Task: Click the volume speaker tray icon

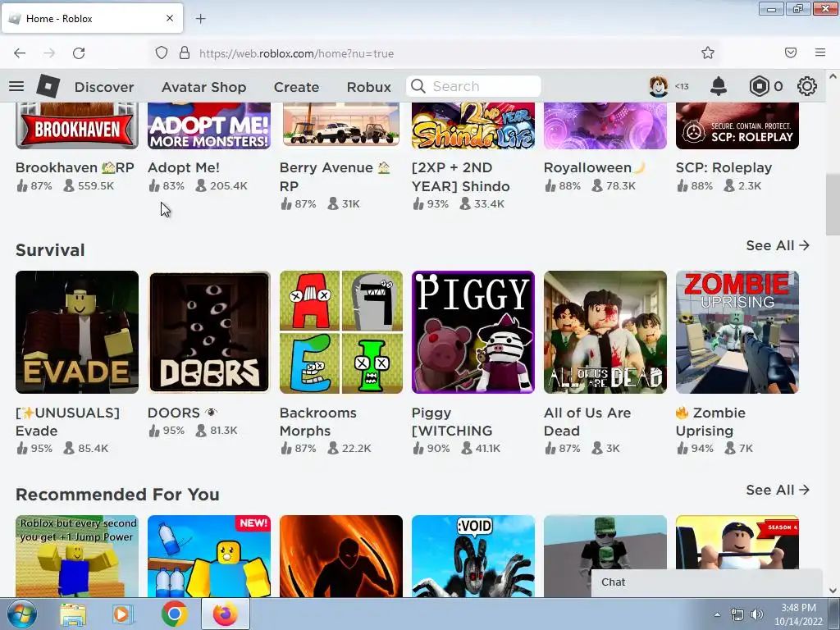Action: pyautogui.click(x=757, y=614)
